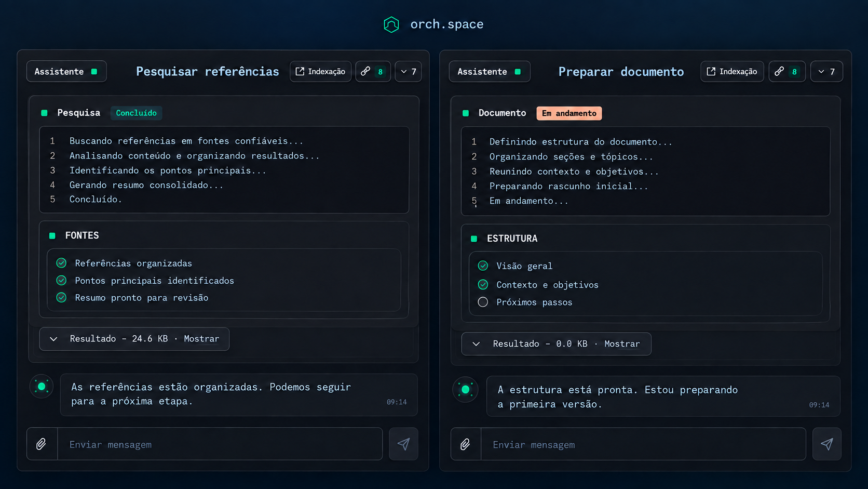Expand Resultado 24.6 KB section
This screenshot has height=489, width=868.
click(x=134, y=339)
